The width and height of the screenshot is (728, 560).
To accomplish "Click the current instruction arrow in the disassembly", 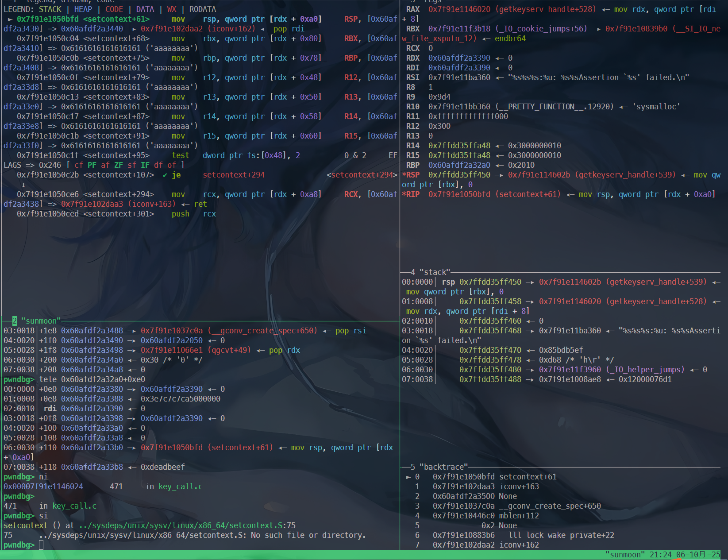I will click(10, 19).
